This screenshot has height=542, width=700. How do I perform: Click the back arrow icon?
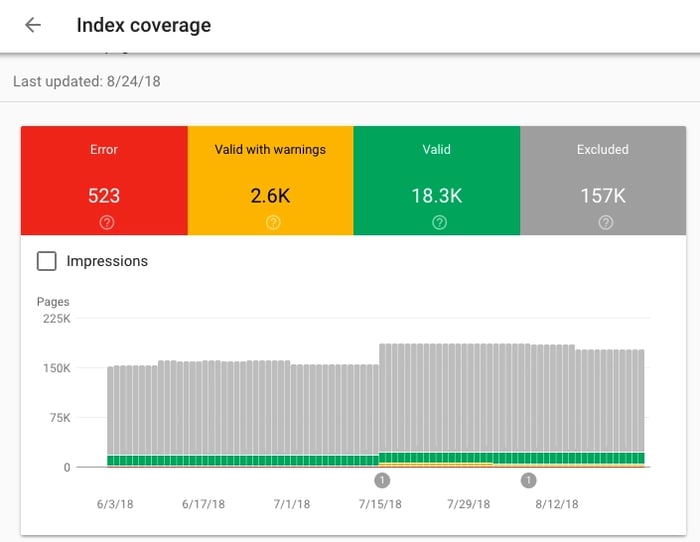tap(33, 25)
